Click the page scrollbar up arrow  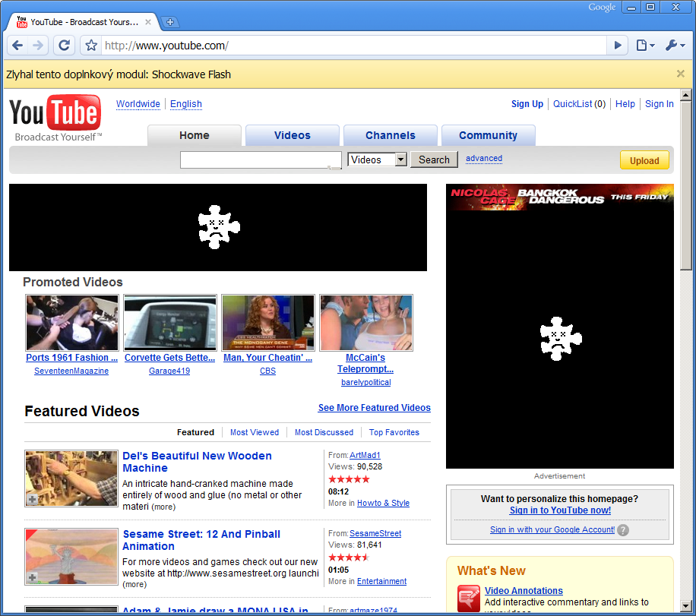(685, 95)
